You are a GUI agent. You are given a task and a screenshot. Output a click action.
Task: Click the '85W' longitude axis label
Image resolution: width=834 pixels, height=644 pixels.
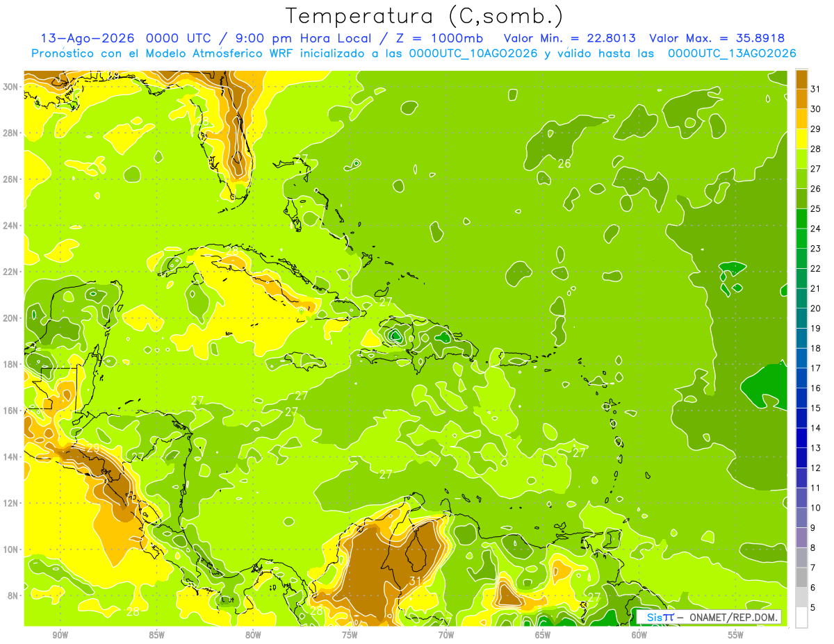156,635
